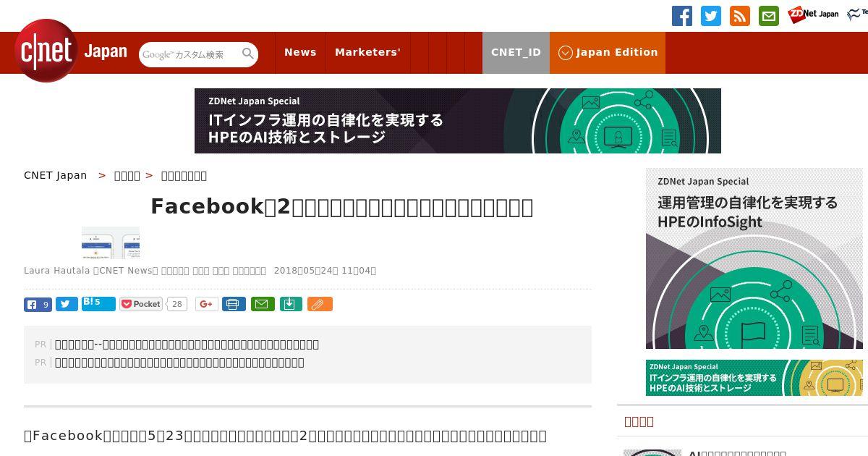Screen dimensions: 868x456
Task: Visit the ZDNet Japan logo link
Action: tap(813, 14)
